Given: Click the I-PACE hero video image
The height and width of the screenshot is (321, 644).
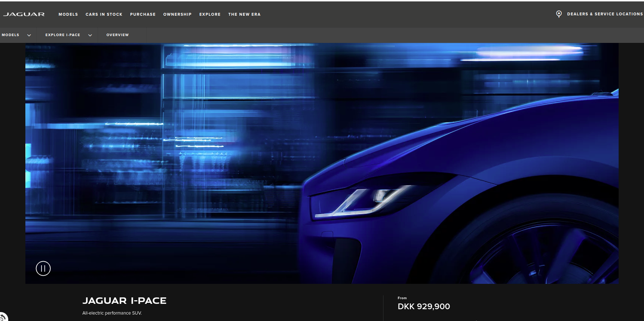Looking at the screenshot, I should (322, 163).
